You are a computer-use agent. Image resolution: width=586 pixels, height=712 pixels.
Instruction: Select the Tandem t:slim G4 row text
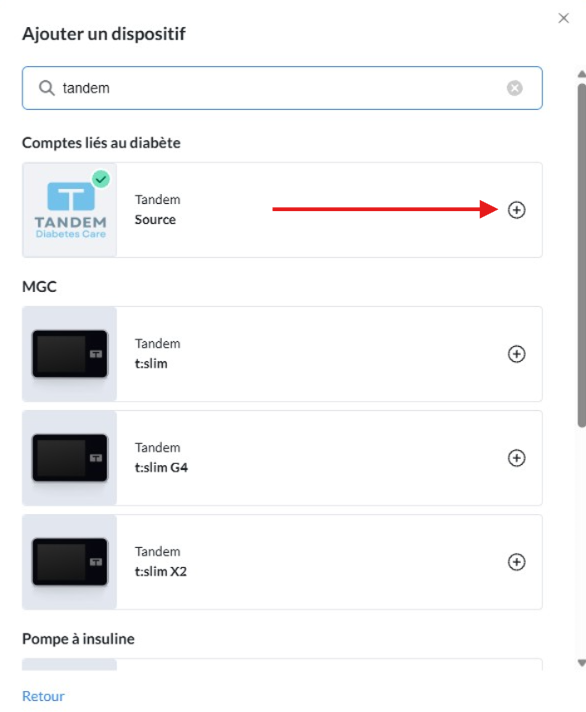point(161,457)
